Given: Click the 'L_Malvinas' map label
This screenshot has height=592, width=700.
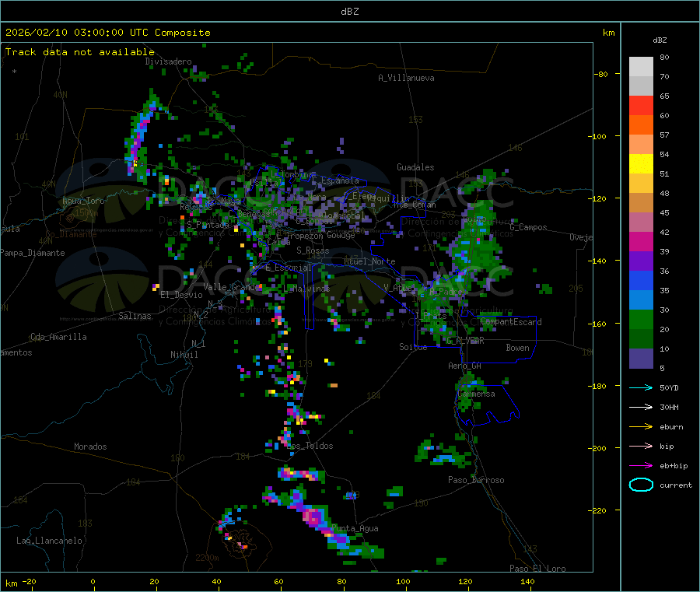Looking at the screenshot, I should pos(306,289).
